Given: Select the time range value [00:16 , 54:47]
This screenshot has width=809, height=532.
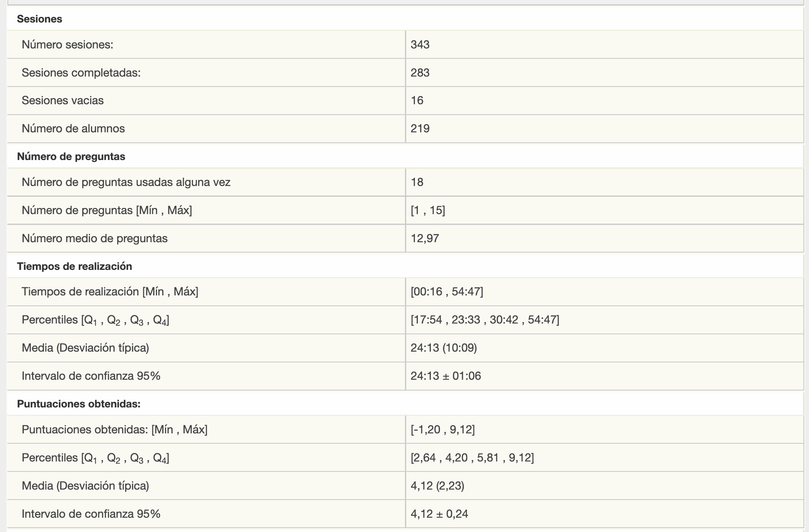Looking at the screenshot, I should click(x=447, y=292).
